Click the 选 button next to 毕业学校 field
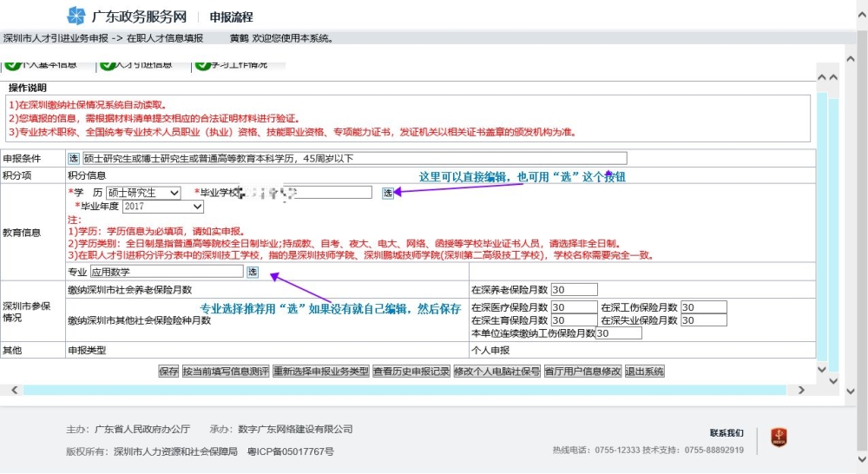The image size is (868, 474). coord(388,193)
